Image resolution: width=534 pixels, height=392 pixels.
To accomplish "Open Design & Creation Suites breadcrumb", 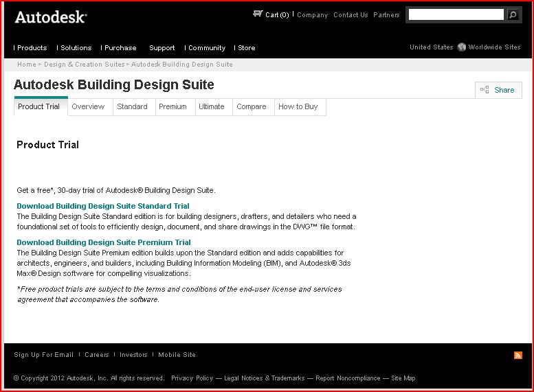I will (x=84, y=65).
